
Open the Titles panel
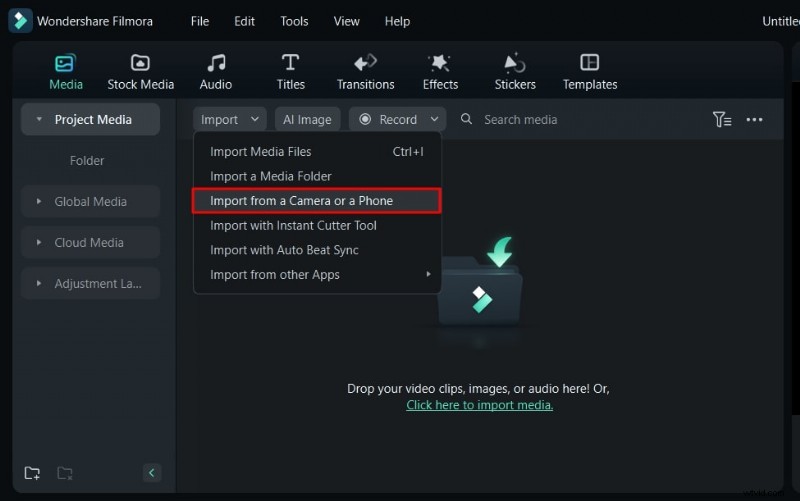tap(290, 72)
